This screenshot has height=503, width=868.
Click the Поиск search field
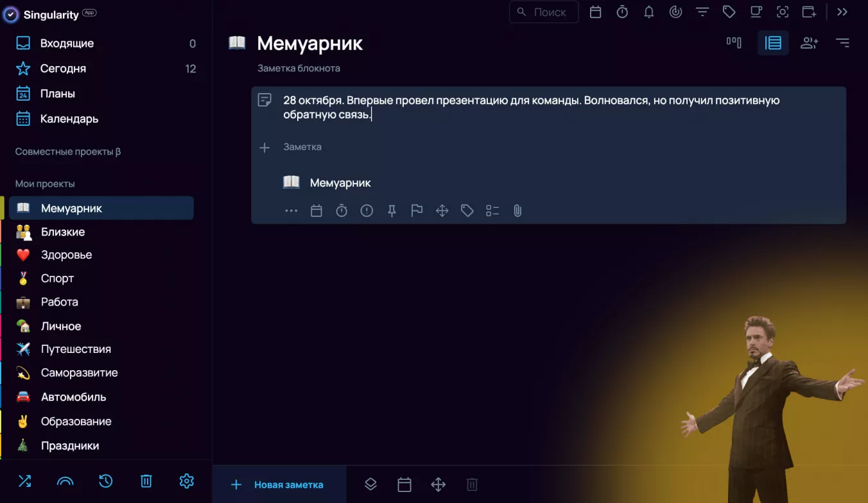[x=544, y=12]
